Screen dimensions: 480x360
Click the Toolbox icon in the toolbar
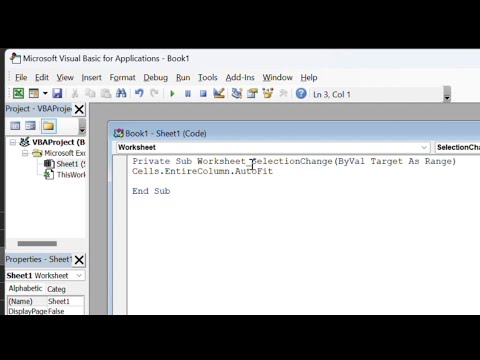(283, 93)
